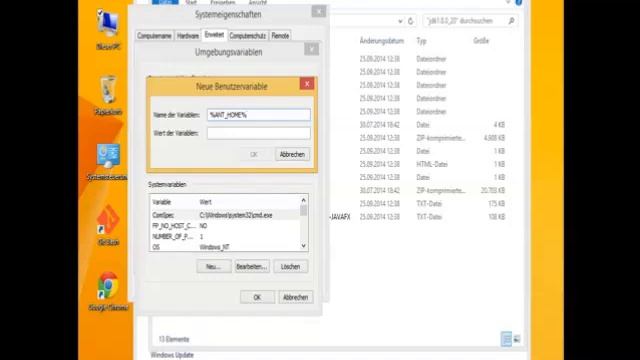Open the Datei ribbon tab
The height and width of the screenshot is (360, 640).
[x=165, y=2]
